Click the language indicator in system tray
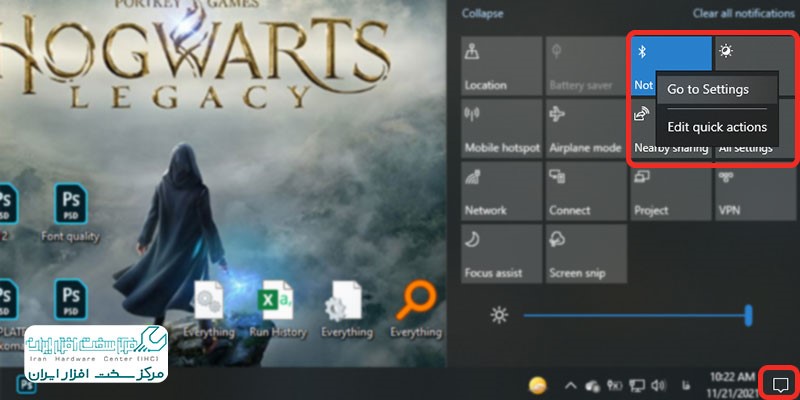Viewport: 800px width, 400px height. (686, 386)
